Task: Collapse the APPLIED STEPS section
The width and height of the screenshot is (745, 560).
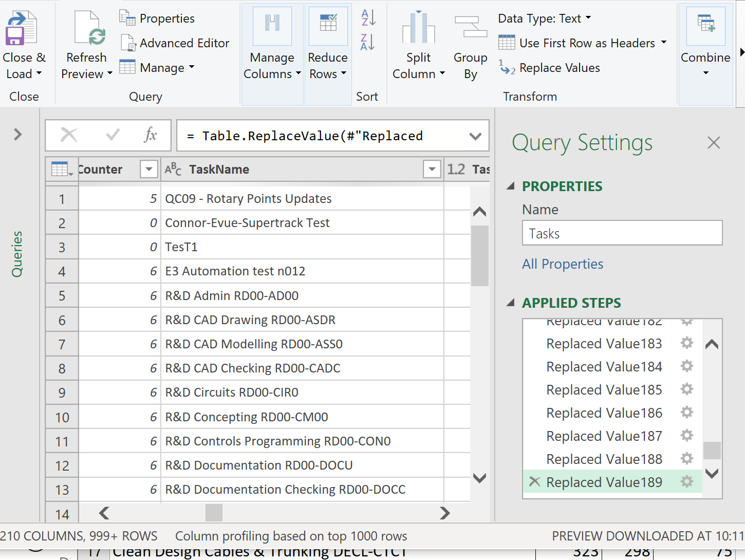Action: click(x=511, y=303)
